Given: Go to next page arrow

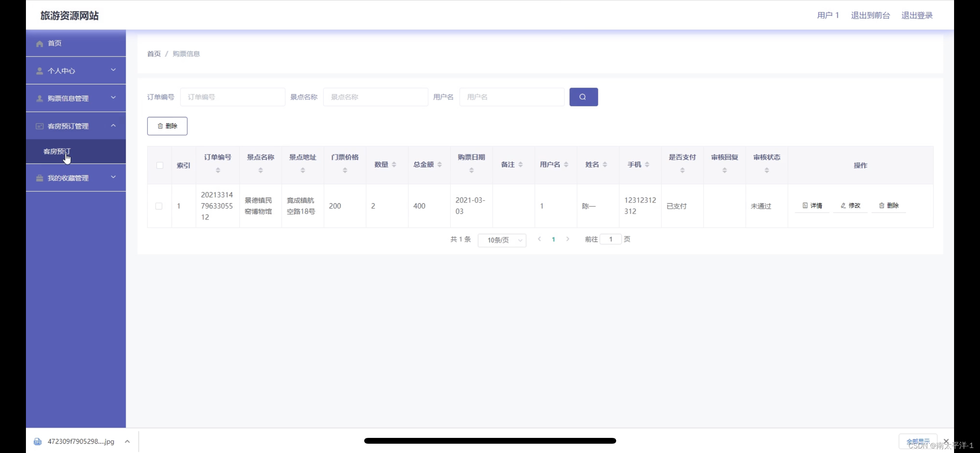Looking at the screenshot, I should tap(568, 239).
